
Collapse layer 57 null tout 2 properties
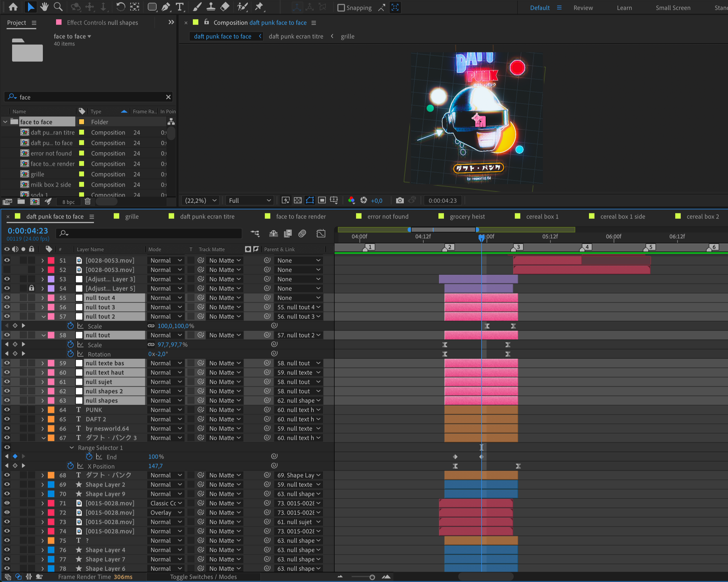pyautogui.click(x=43, y=317)
